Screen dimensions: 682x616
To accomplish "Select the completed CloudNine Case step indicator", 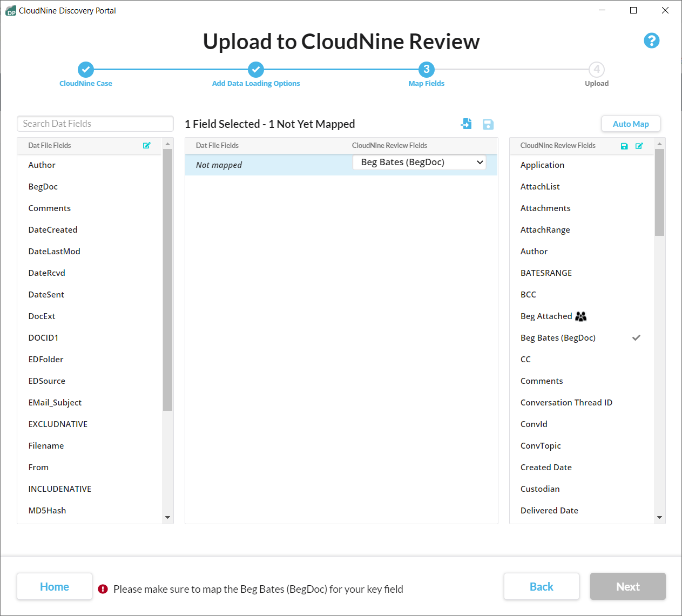I will 86,69.
